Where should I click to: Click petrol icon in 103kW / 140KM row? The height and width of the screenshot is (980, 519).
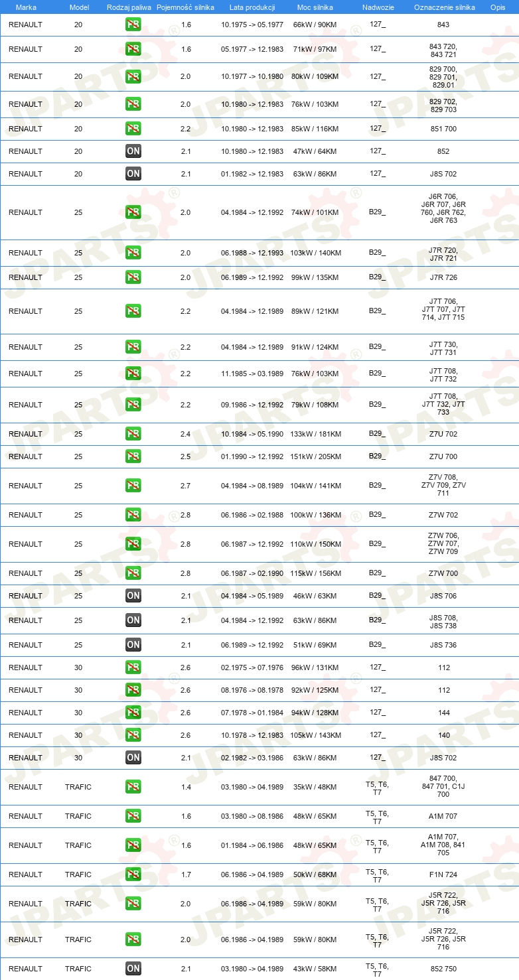133,253
